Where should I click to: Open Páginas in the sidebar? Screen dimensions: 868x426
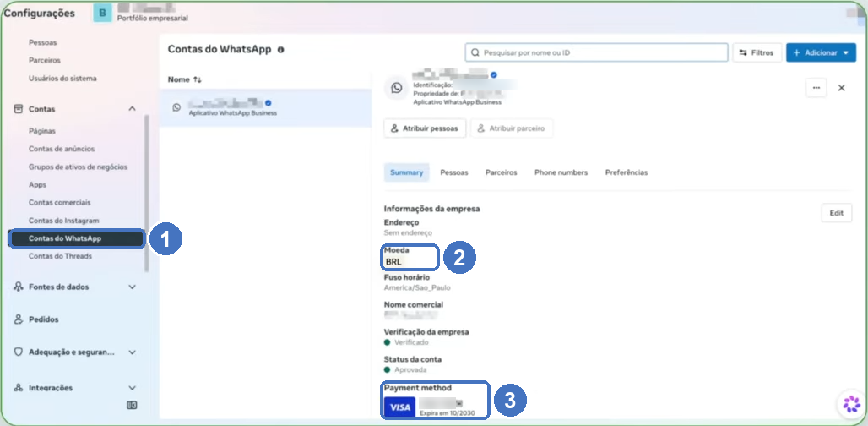42,131
